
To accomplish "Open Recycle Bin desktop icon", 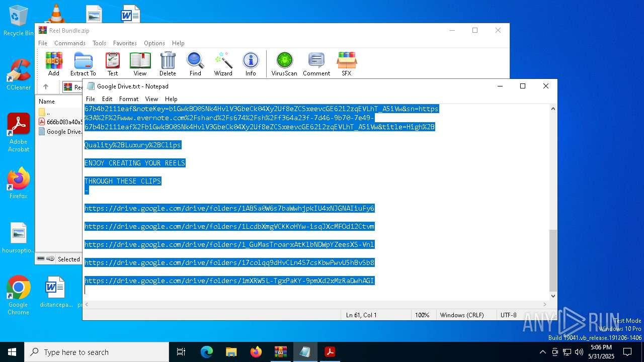I will click(x=19, y=21).
